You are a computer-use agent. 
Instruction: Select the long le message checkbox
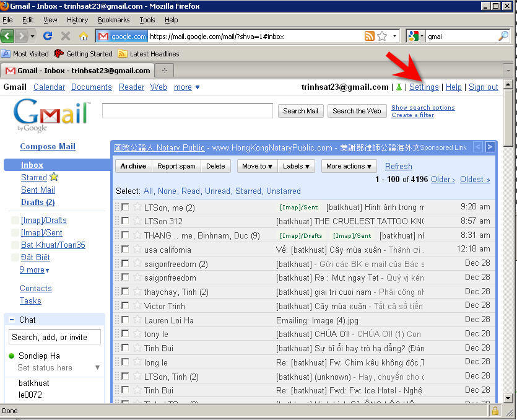point(125,362)
